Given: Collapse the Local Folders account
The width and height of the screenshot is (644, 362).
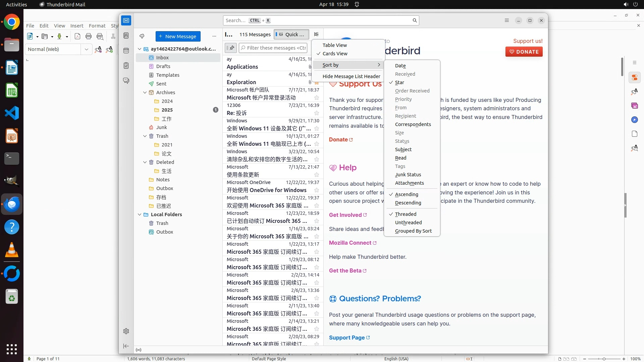Looking at the screenshot, I should [140, 215].
